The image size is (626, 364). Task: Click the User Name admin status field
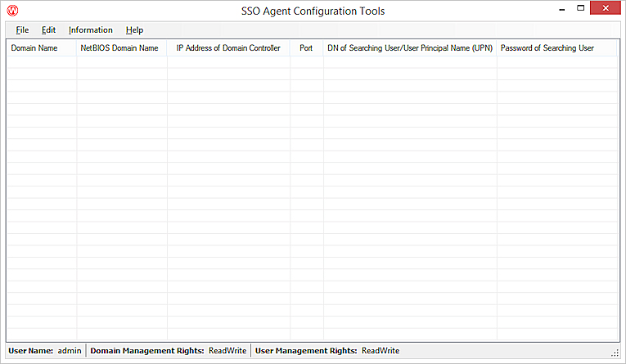click(45, 351)
